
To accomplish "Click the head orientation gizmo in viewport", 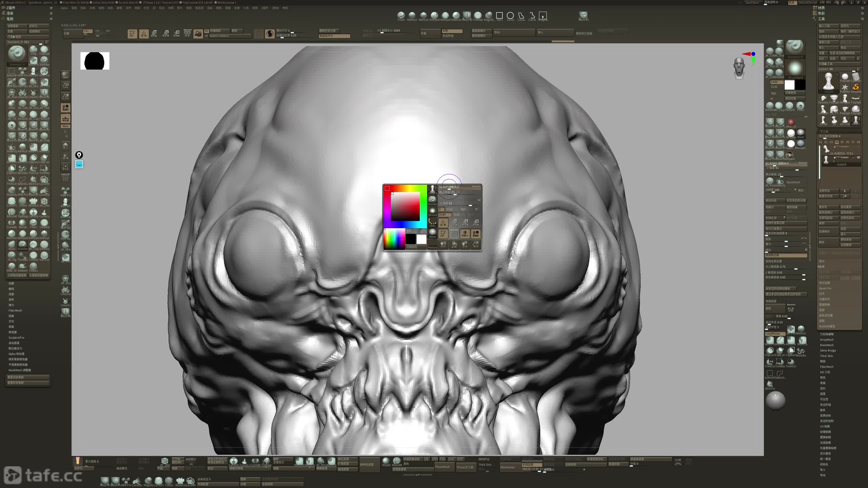I will 739,68.
